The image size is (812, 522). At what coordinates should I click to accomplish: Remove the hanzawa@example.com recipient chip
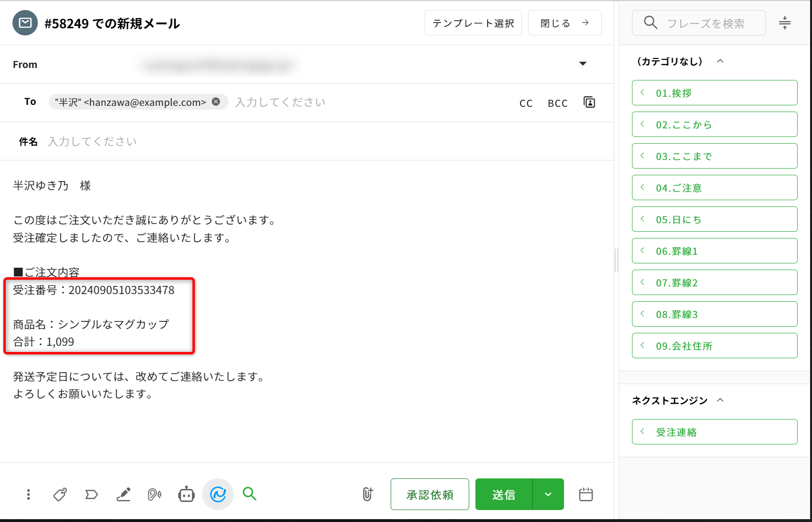[x=216, y=102]
